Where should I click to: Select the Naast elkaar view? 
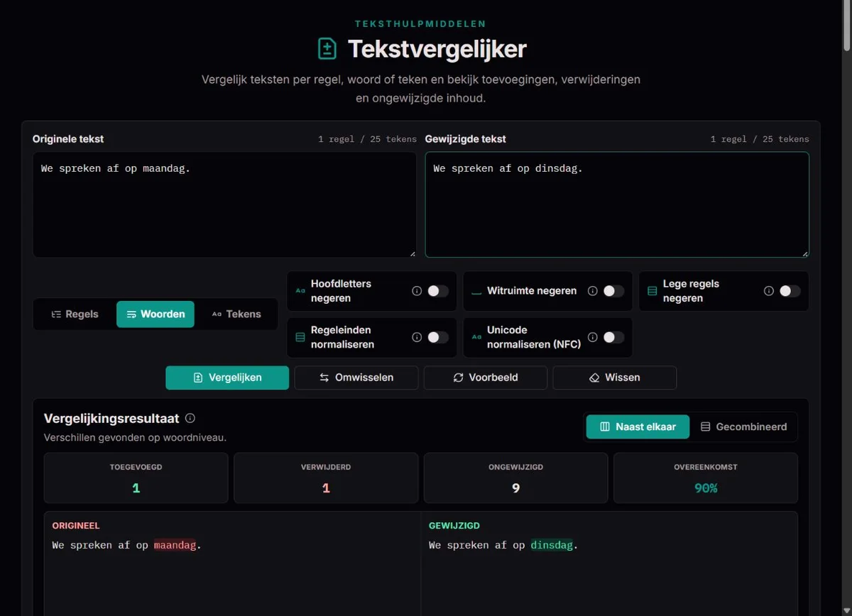638,427
